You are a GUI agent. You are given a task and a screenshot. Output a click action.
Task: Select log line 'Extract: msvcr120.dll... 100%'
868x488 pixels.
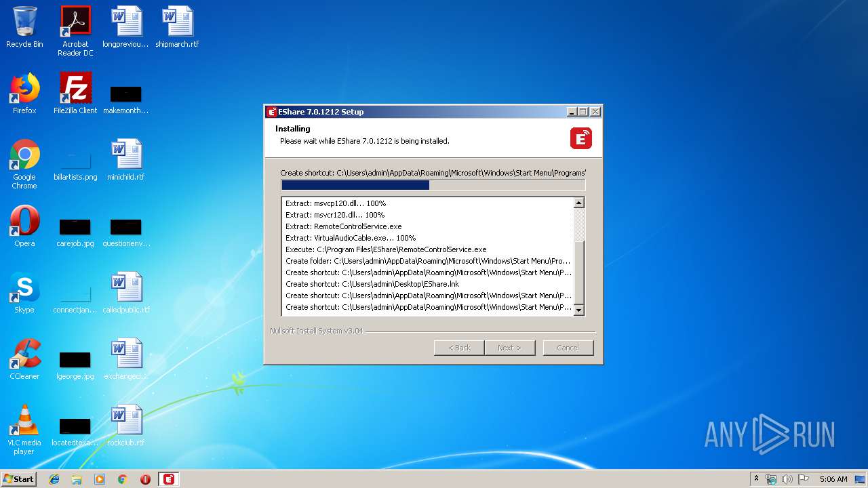pos(335,215)
